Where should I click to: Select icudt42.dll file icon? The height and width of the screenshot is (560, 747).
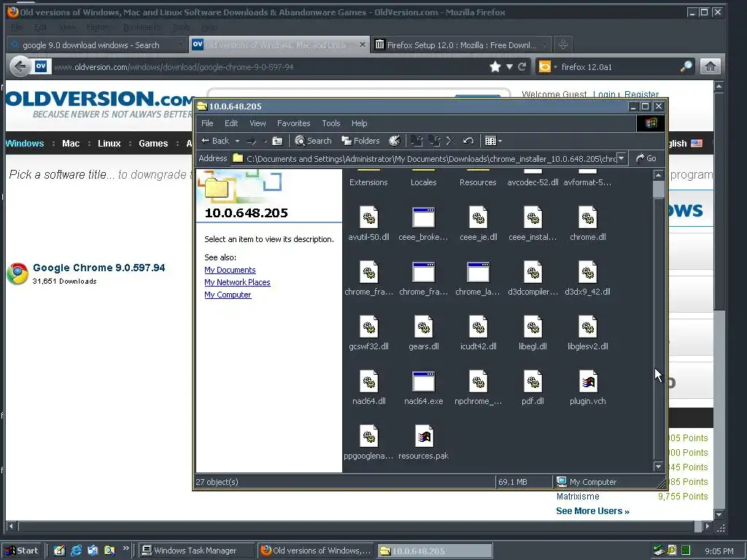point(479,327)
